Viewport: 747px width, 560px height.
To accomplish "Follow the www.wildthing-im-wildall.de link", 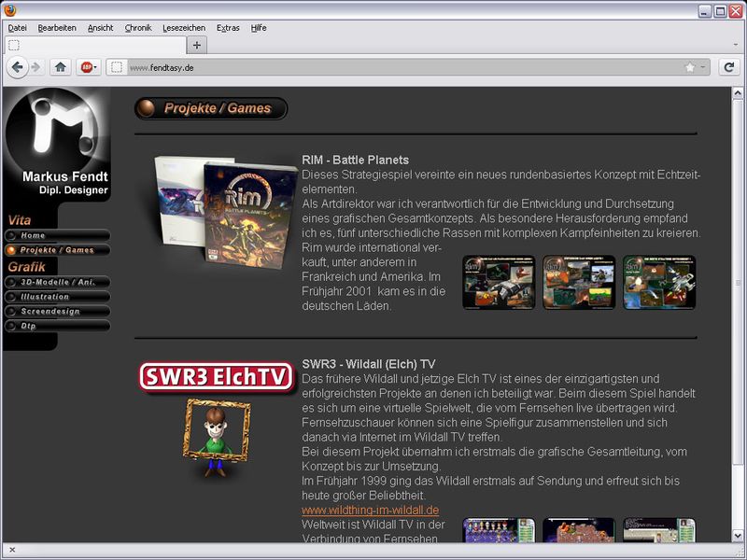I will (370, 510).
